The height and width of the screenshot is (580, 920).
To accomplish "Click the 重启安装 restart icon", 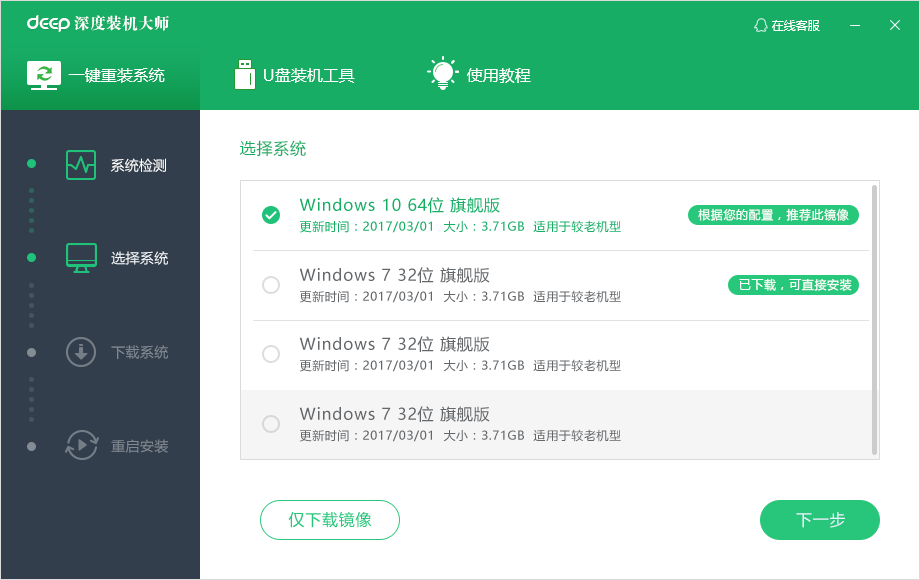I will [x=80, y=446].
